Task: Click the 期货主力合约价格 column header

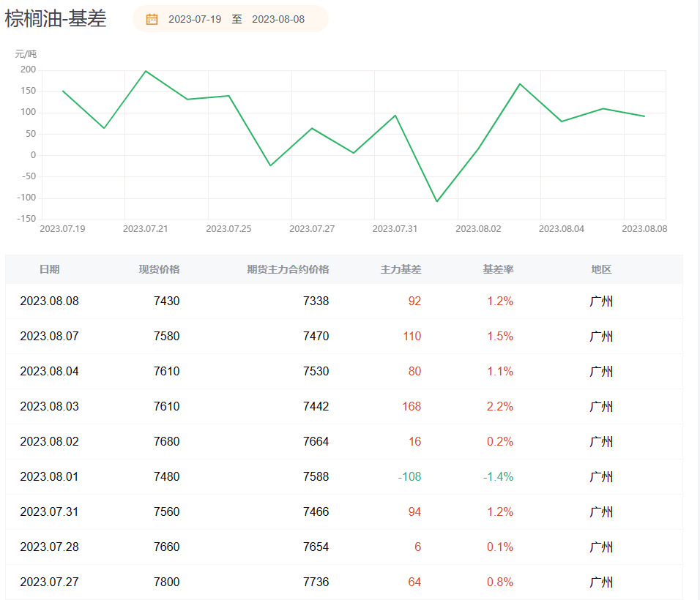Action: pos(288,269)
